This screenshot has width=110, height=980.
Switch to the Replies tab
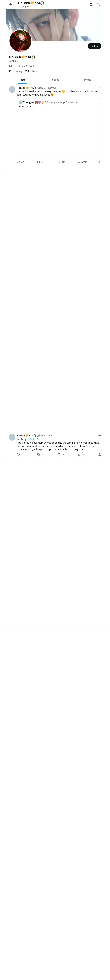55,80
